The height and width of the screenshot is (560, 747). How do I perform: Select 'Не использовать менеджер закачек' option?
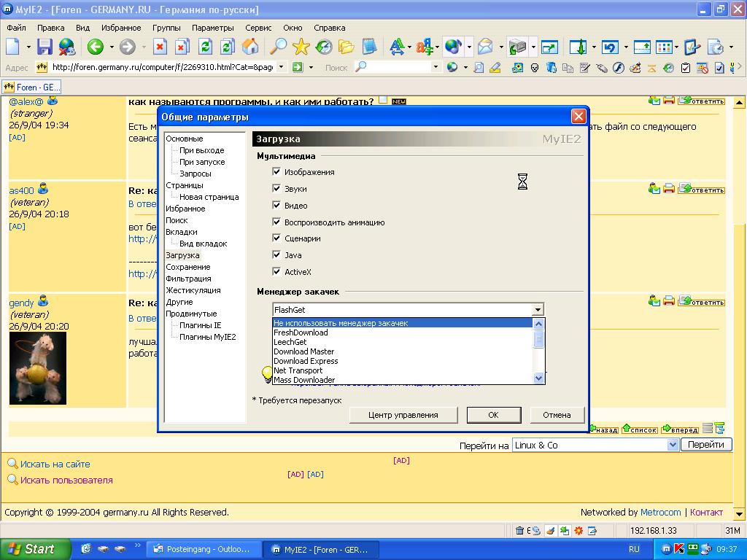(403, 323)
